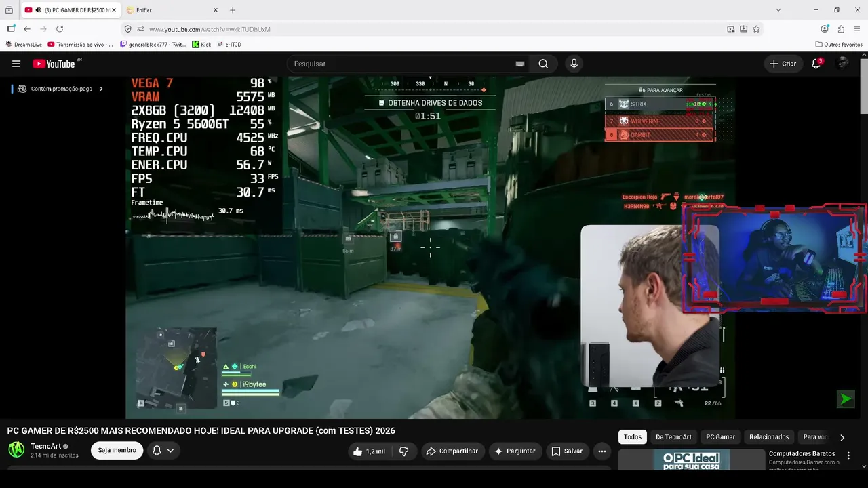Open the notifications bell
The width and height of the screenshot is (868, 488).
point(816,64)
